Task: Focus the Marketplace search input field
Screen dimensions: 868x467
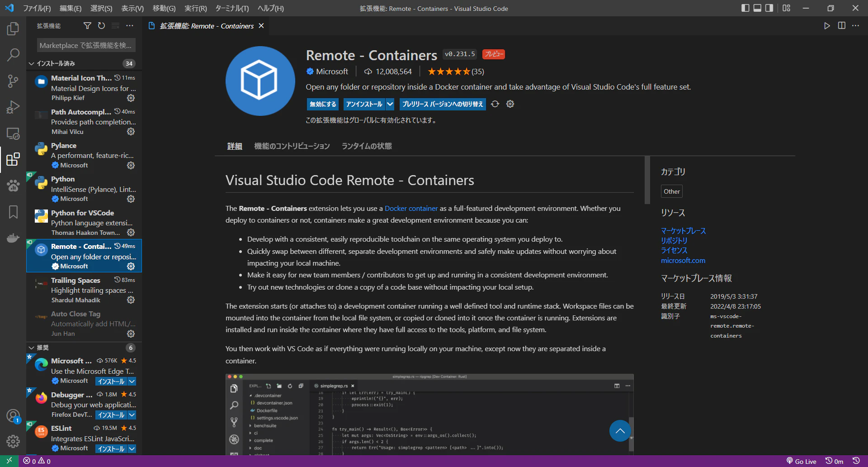Action: (x=86, y=45)
